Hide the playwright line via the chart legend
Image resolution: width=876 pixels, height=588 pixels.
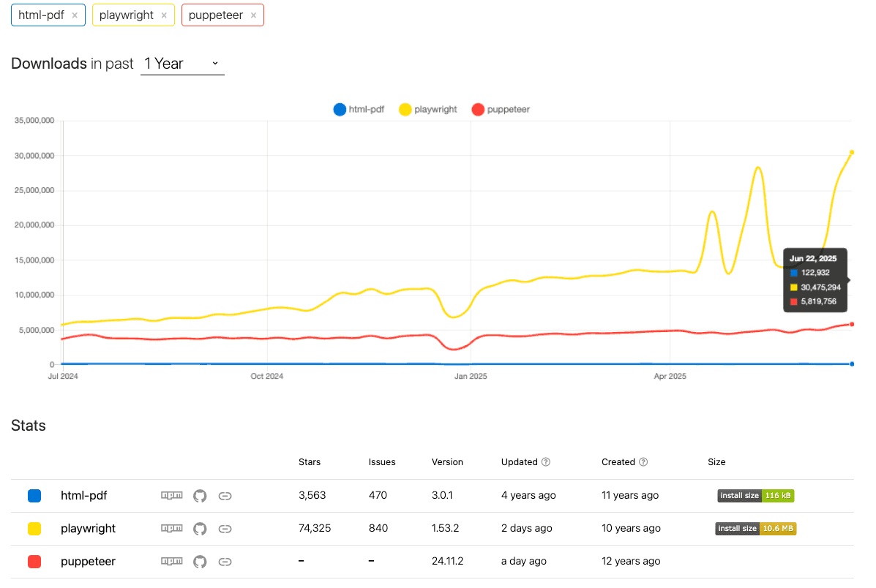tap(428, 109)
